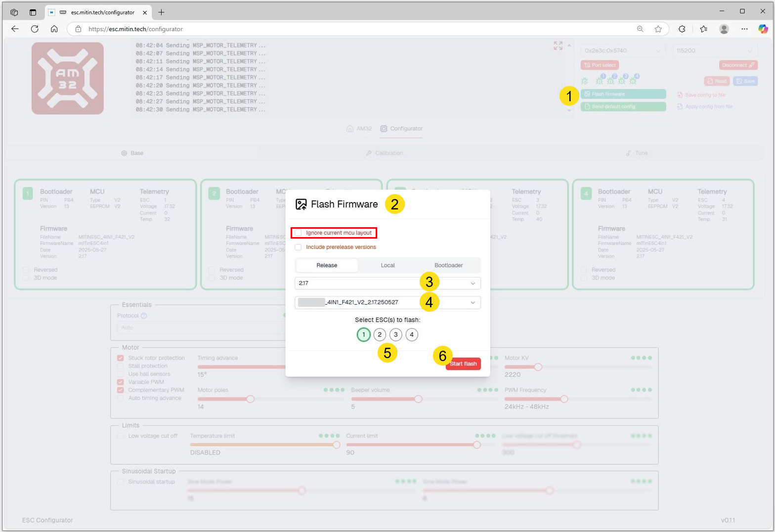Image resolution: width=775 pixels, height=532 pixels.
Task: Open the firmware version 2.17 dropdown
Action: (x=387, y=283)
